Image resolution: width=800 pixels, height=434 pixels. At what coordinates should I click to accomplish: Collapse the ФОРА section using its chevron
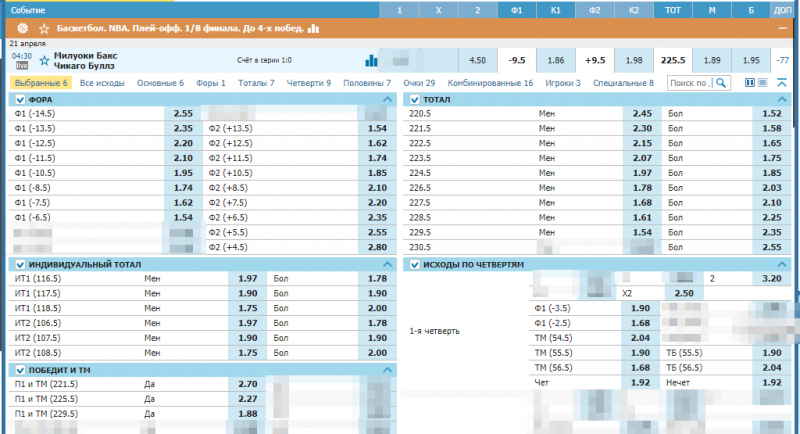pos(387,100)
